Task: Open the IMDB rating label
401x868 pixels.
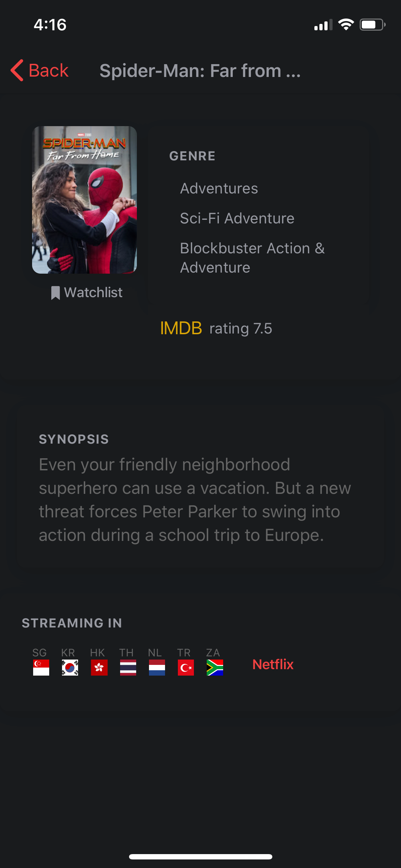Action: pyautogui.click(x=216, y=328)
